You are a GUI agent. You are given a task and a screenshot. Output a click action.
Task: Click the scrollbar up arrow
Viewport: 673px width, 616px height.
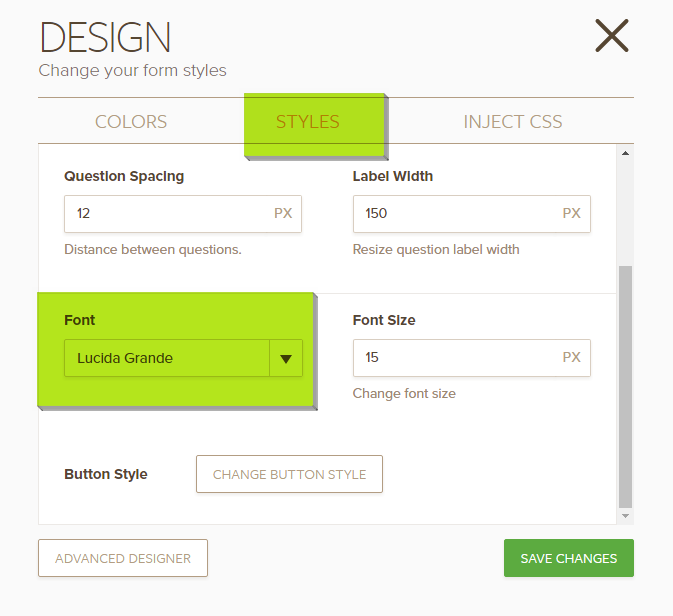[626, 154]
